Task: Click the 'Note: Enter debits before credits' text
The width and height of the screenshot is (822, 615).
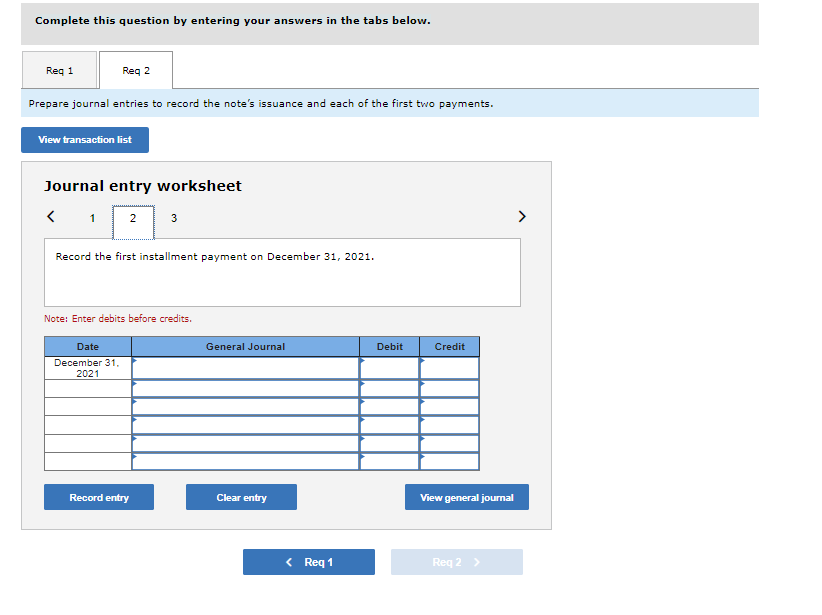Action: [118, 319]
